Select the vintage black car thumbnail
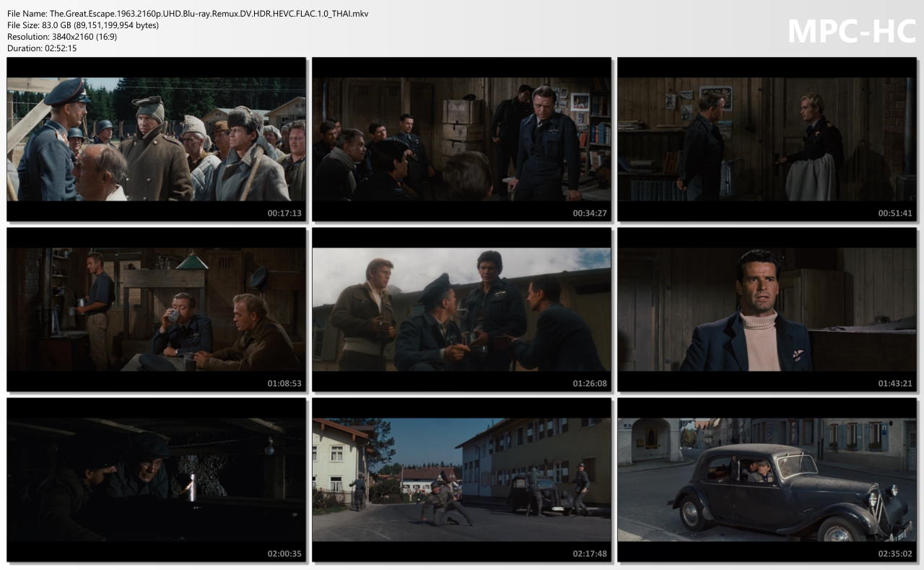This screenshot has height=570, width=924. pyautogui.click(x=767, y=479)
